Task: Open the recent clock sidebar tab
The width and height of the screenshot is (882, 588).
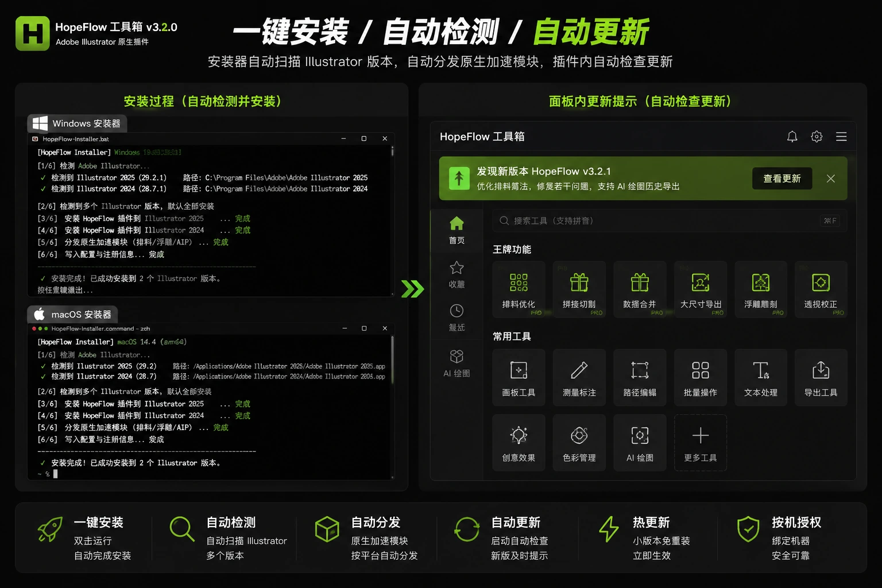Action: pyautogui.click(x=457, y=318)
